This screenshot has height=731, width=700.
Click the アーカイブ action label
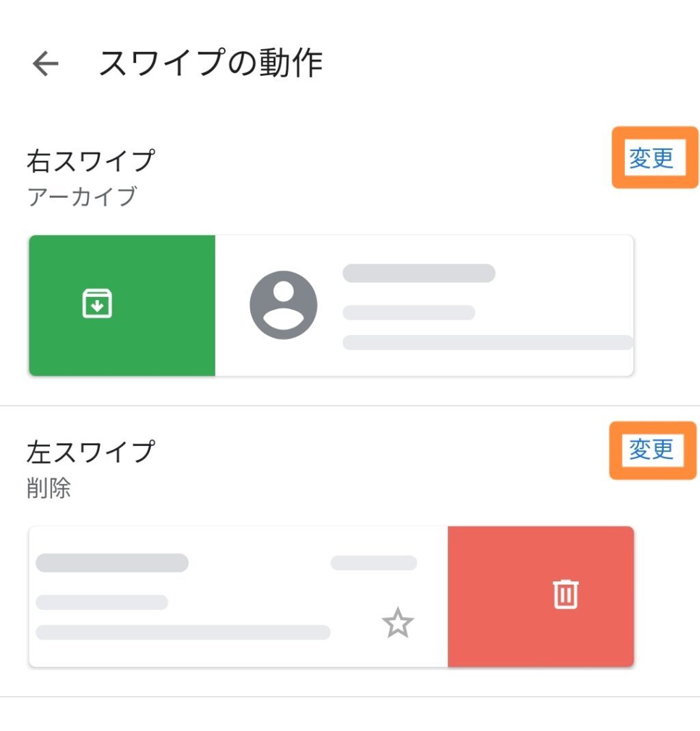point(82,197)
